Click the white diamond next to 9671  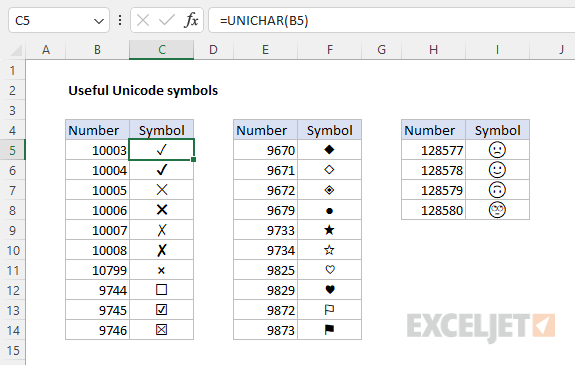click(329, 170)
